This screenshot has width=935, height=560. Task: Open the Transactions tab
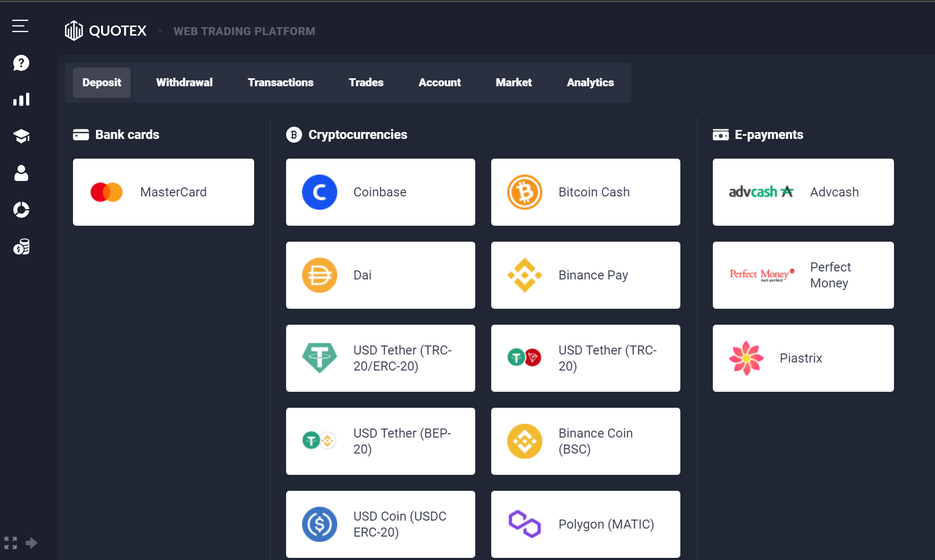(280, 83)
